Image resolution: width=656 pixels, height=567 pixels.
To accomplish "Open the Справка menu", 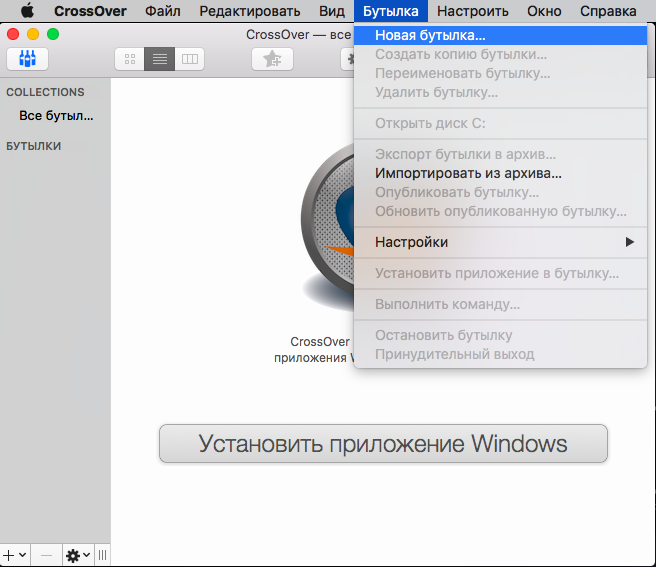I will pos(608,11).
